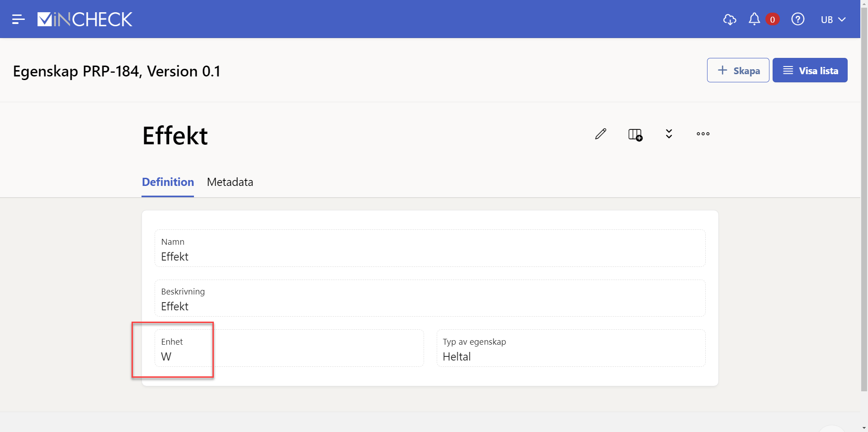Select the Definition tab
The image size is (868, 432).
pyautogui.click(x=168, y=182)
